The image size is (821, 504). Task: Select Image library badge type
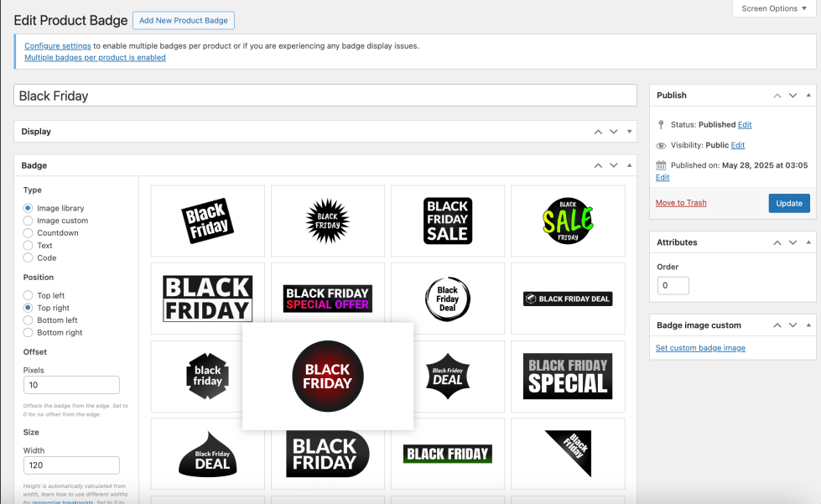click(x=28, y=208)
